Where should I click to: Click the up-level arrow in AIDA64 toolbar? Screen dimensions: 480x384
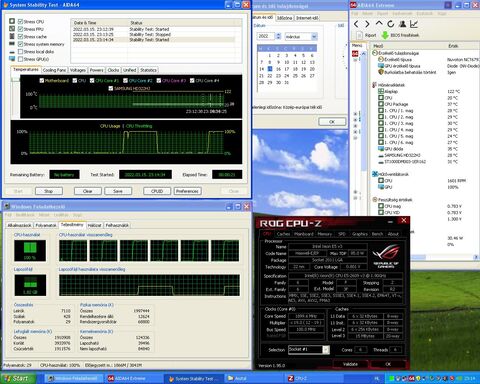click(x=379, y=24)
